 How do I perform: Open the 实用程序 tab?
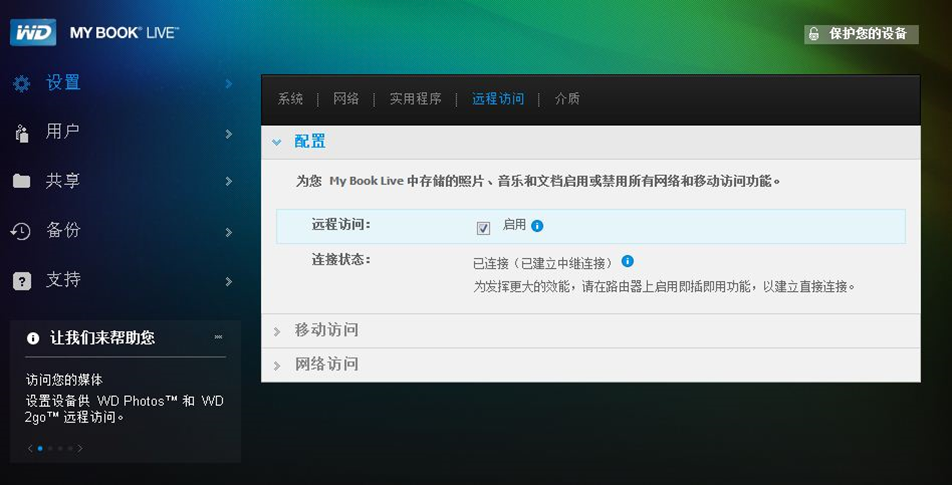click(415, 99)
